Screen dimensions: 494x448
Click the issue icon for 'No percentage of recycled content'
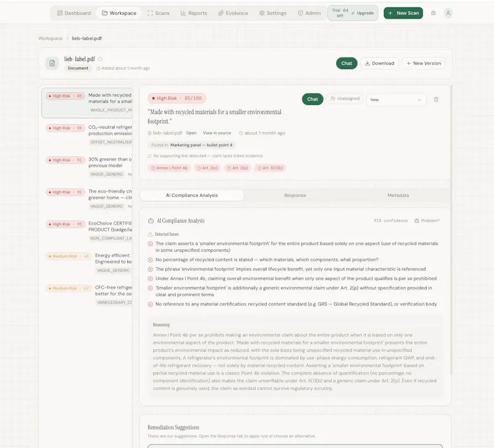pos(150,260)
